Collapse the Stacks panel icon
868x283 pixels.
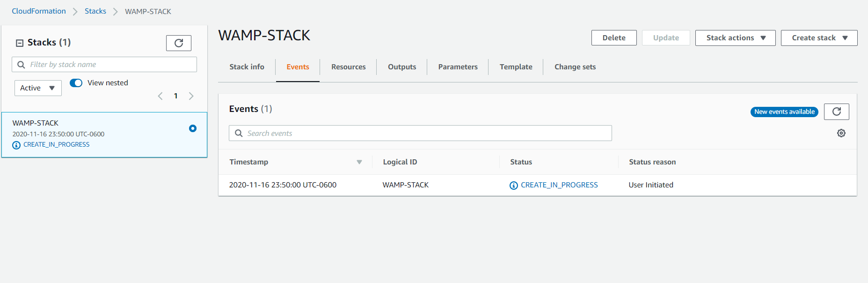click(x=20, y=43)
